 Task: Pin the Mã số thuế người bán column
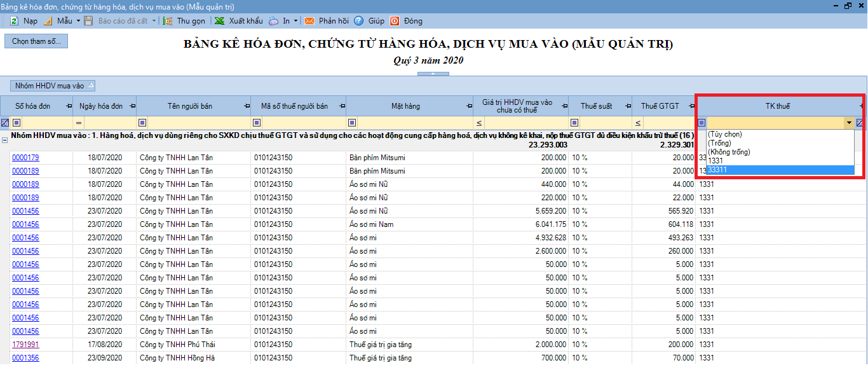tap(342, 106)
